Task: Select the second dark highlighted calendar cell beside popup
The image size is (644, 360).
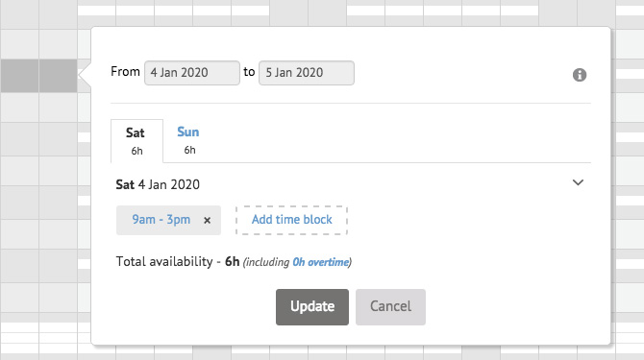Action: click(58, 76)
